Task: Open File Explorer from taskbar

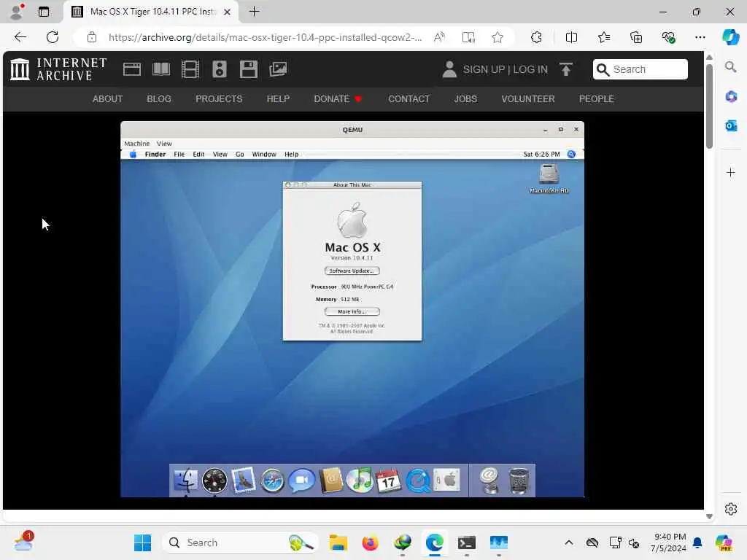Action: pos(338,542)
